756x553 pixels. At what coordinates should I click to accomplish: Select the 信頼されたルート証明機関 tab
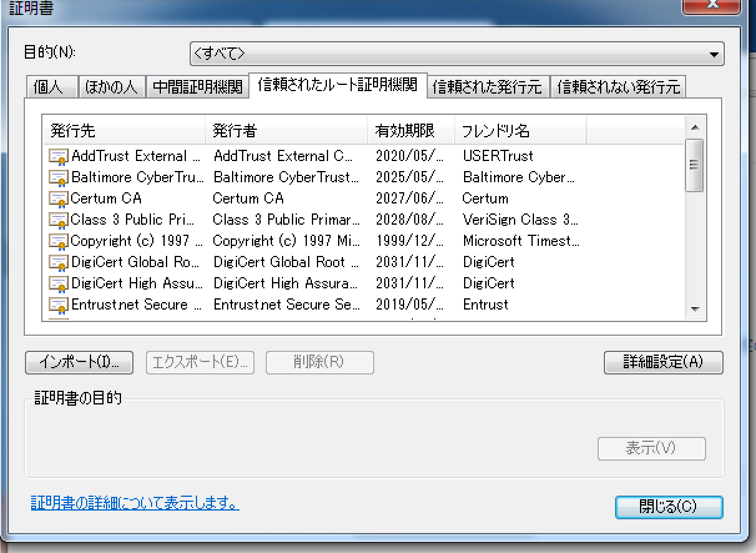[337, 86]
